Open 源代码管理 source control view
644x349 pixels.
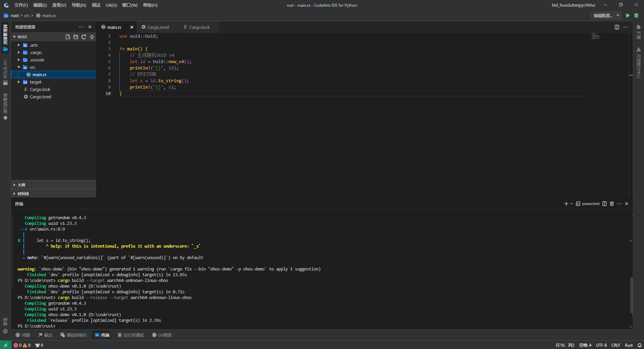5,107
